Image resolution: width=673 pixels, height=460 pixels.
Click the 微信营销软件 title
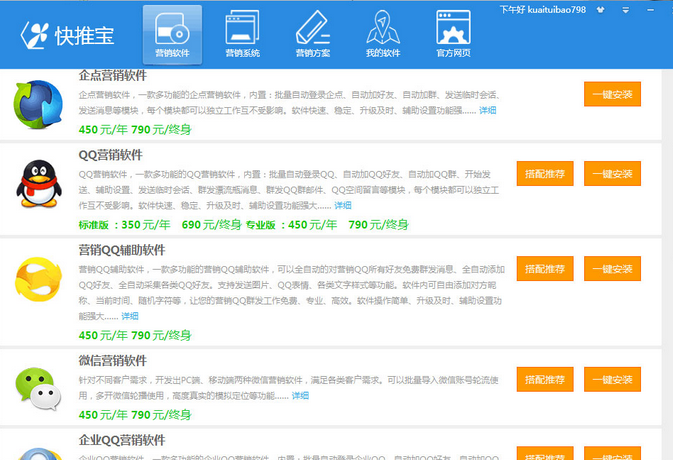(x=113, y=360)
